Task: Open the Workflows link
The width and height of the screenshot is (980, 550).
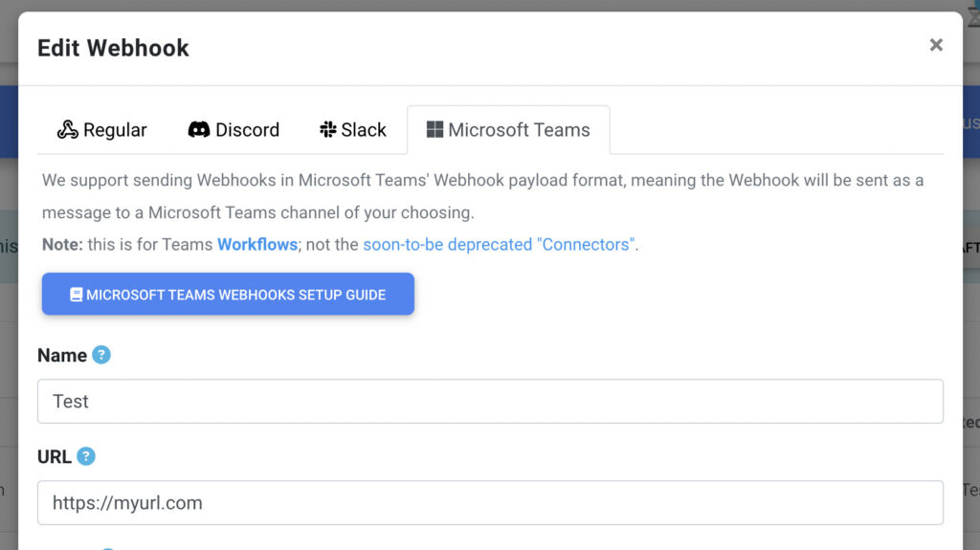Action: (x=257, y=244)
